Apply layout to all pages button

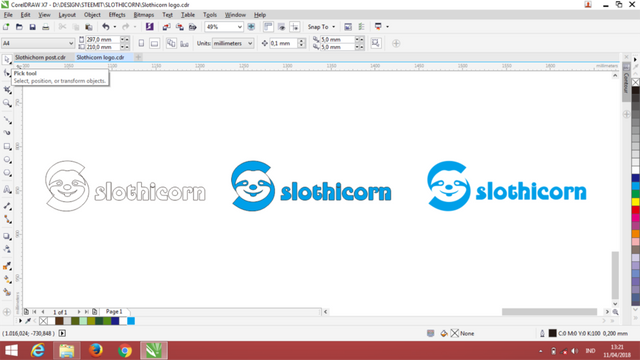[171, 43]
